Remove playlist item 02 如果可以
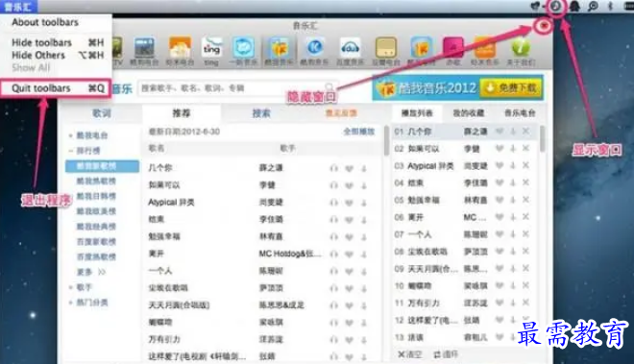 click(525, 149)
